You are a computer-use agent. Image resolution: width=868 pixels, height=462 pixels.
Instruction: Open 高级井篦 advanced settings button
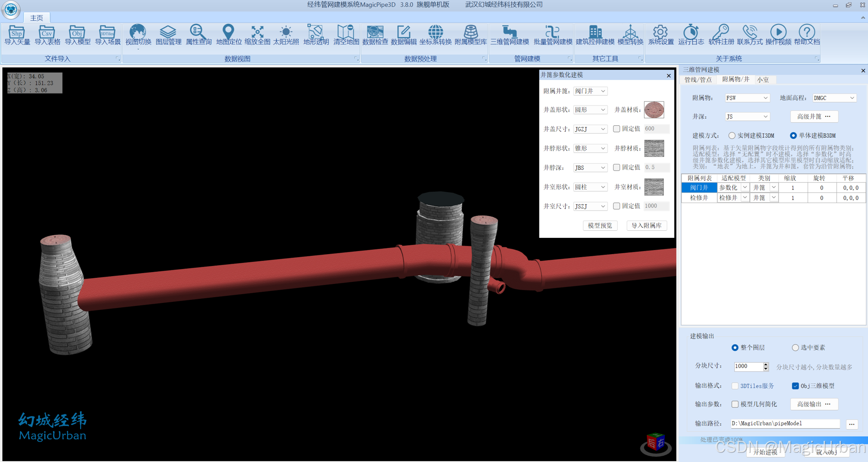click(x=814, y=116)
